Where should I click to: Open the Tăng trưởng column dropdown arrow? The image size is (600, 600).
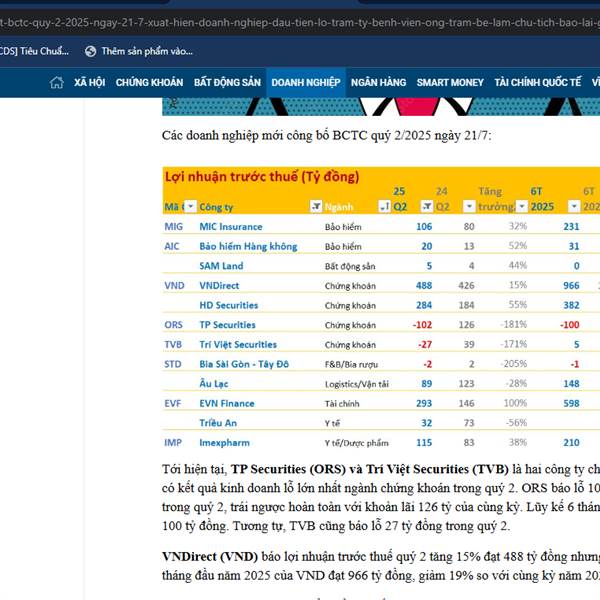pyautogui.click(x=522, y=207)
